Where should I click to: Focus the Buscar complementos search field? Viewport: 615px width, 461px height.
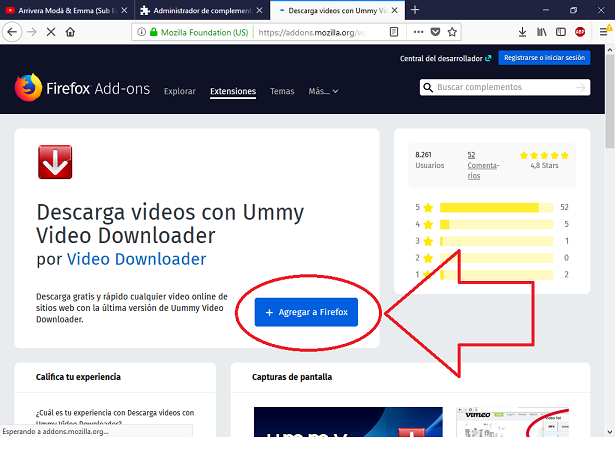coord(504,87)
